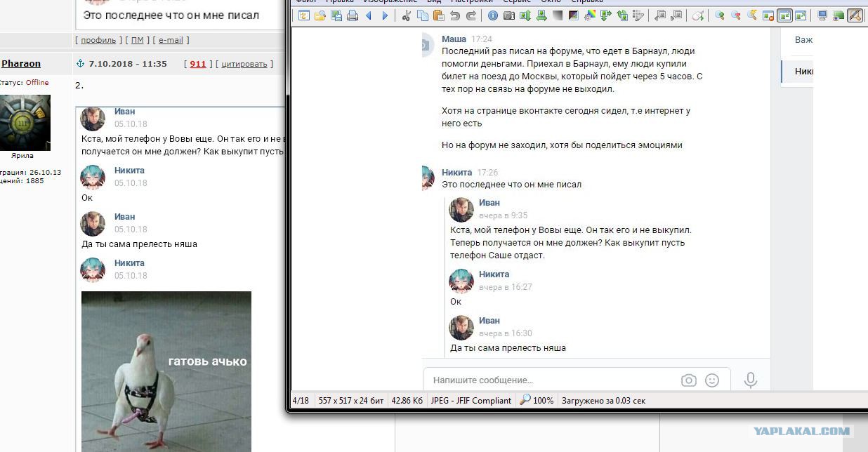Open the image browser from the viewer toolbar
Image resolution: width=868 pixels, height=452 pixels.
click(303, 15)
